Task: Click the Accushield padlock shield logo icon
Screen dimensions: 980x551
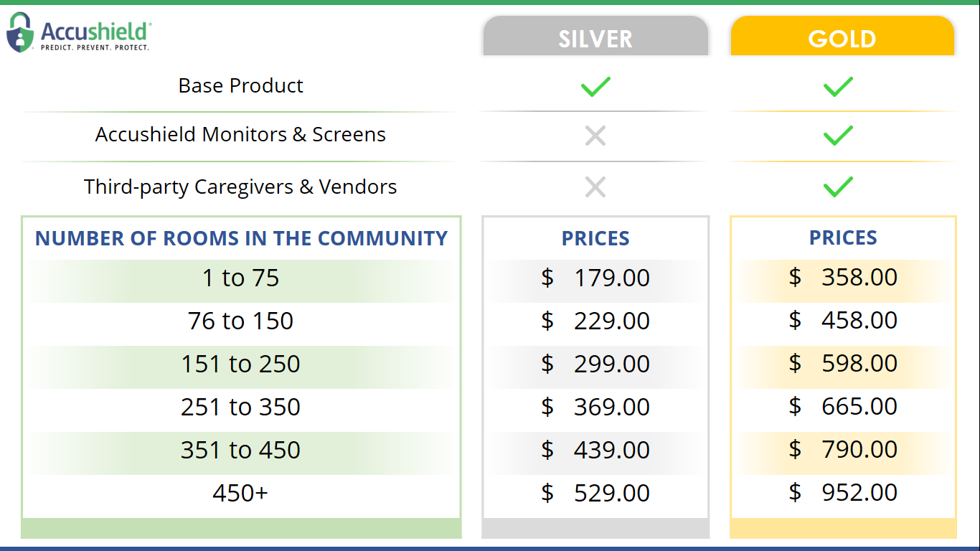Action: pos(21,32)
